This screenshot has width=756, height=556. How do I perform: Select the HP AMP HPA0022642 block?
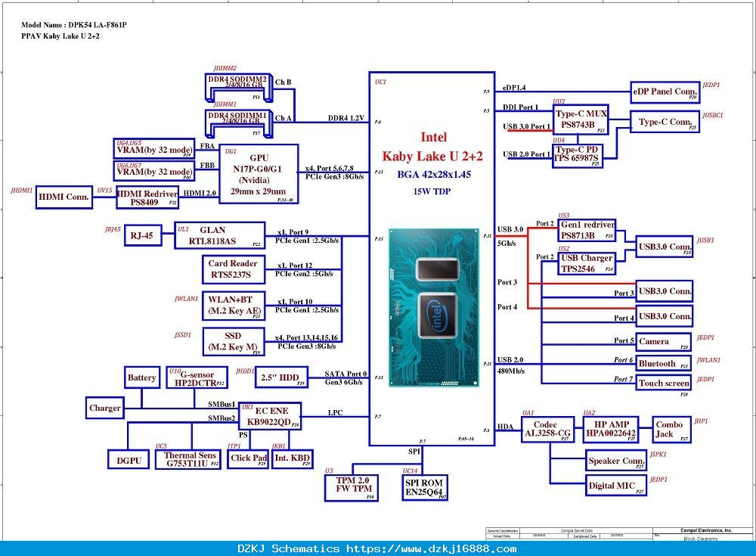click(611, 430)
